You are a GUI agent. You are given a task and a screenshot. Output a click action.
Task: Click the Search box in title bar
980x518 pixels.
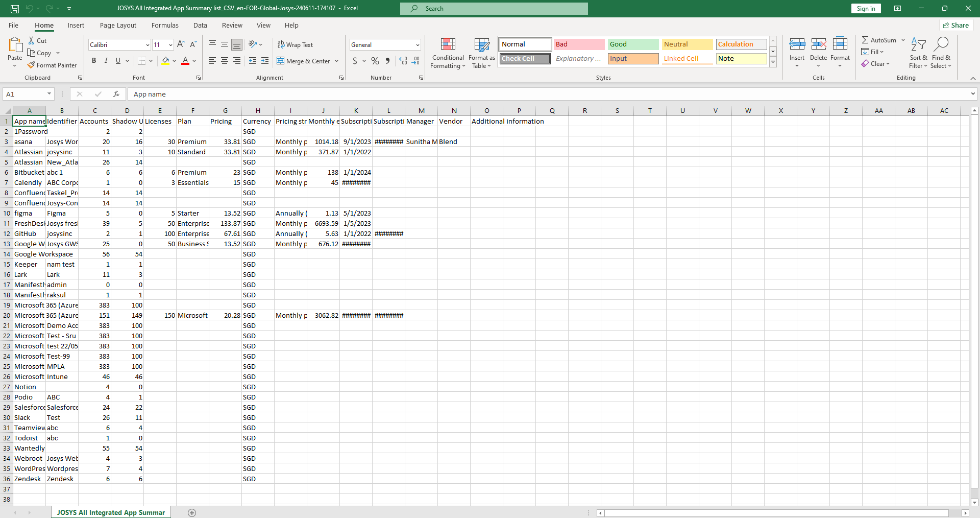pos(494,9)
